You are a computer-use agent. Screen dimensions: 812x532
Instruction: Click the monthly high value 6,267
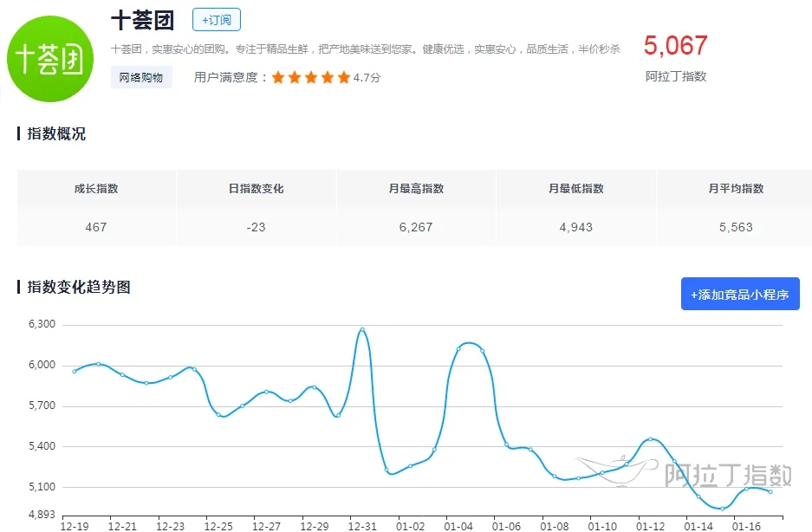click(416, 227)
